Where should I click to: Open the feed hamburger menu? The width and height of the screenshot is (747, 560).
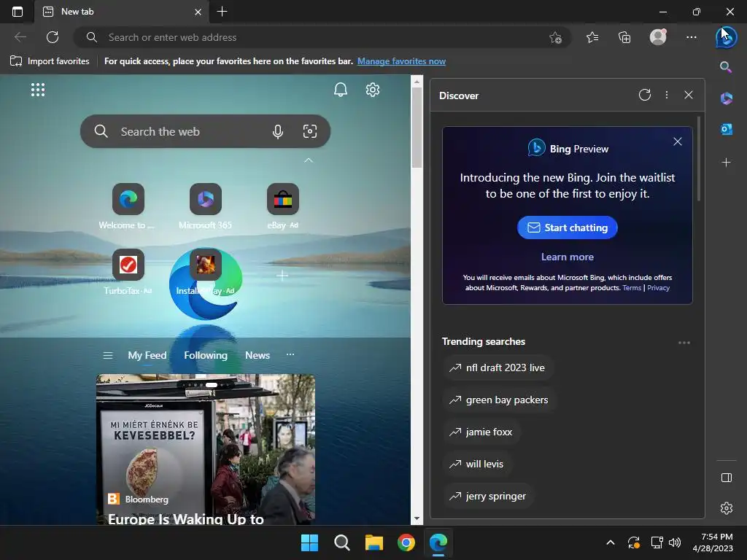[108, 355]
